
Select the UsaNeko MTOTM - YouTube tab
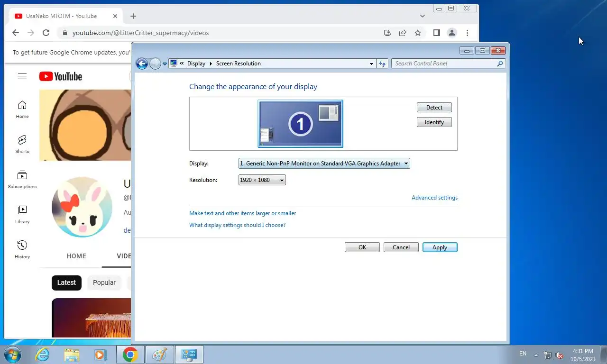point(66,16)
